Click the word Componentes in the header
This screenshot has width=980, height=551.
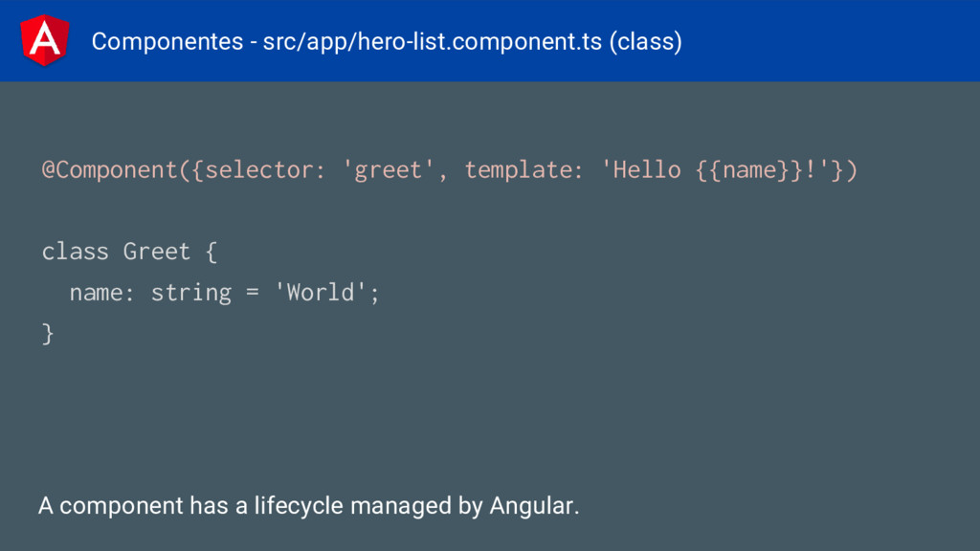pyautogui.click(x=167, y=42)
